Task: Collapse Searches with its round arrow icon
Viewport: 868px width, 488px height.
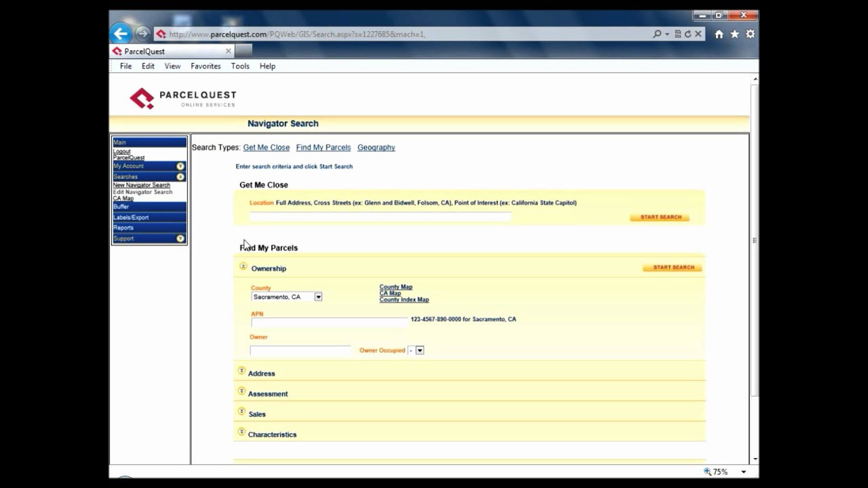Action: (x=180, y=177)
